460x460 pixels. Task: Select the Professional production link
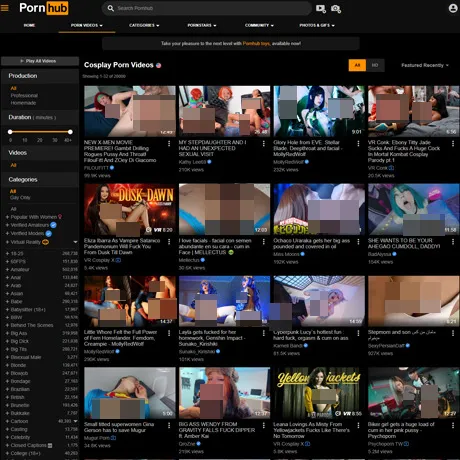(x=24, y=96)
